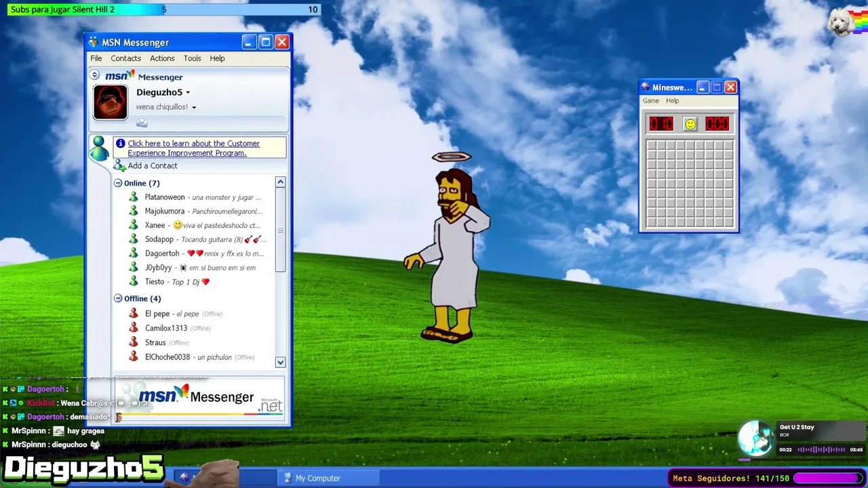Image resolution: width=868 pixels, height=488 pixels.
Task: Open the Tools menu
Action: tap(193, 58)
